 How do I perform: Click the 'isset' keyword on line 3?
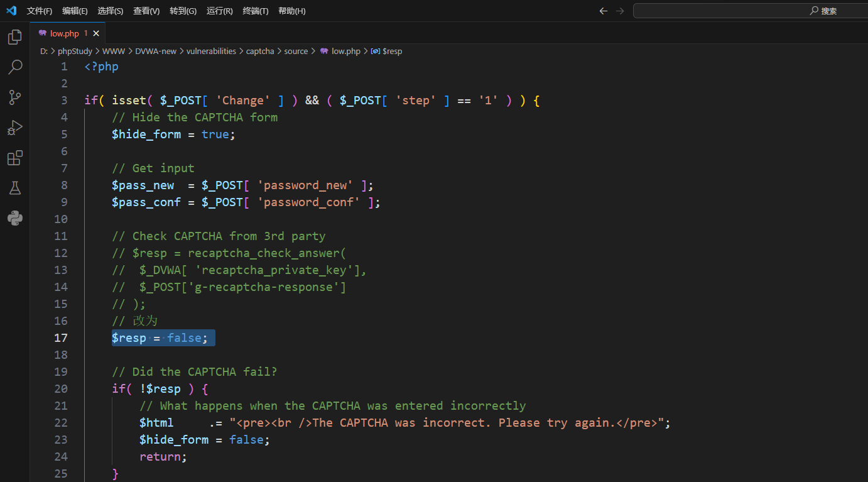129,101
